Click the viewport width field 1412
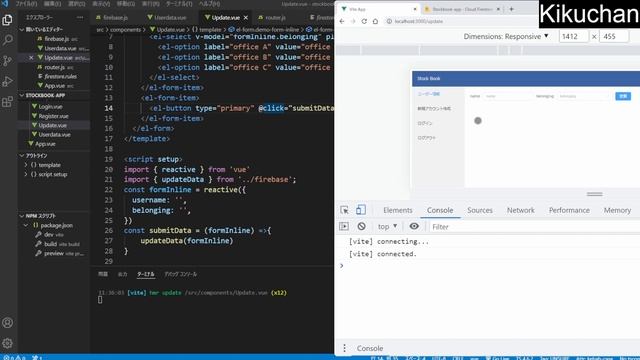Screen dimensions: 640x360 click(x=573, y=36)
